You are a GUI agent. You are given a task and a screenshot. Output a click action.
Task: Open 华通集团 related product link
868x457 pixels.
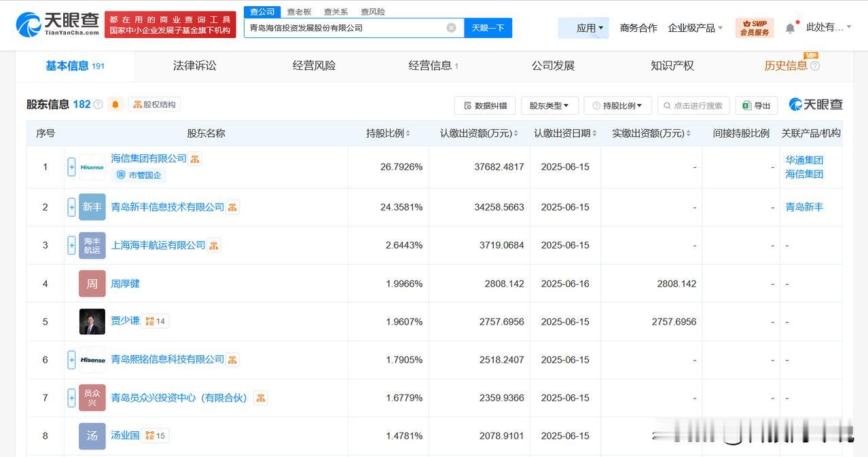click(804, 160)
